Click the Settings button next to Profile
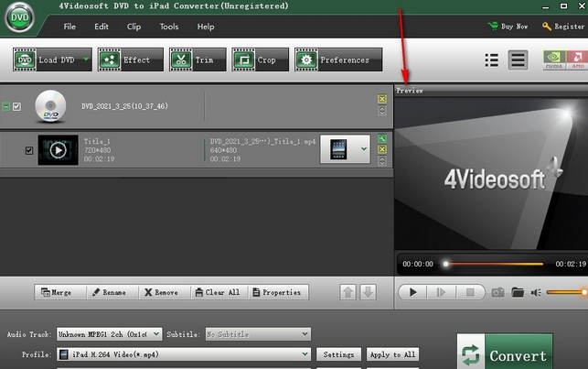588x369 pixels. tap(338, 354)
